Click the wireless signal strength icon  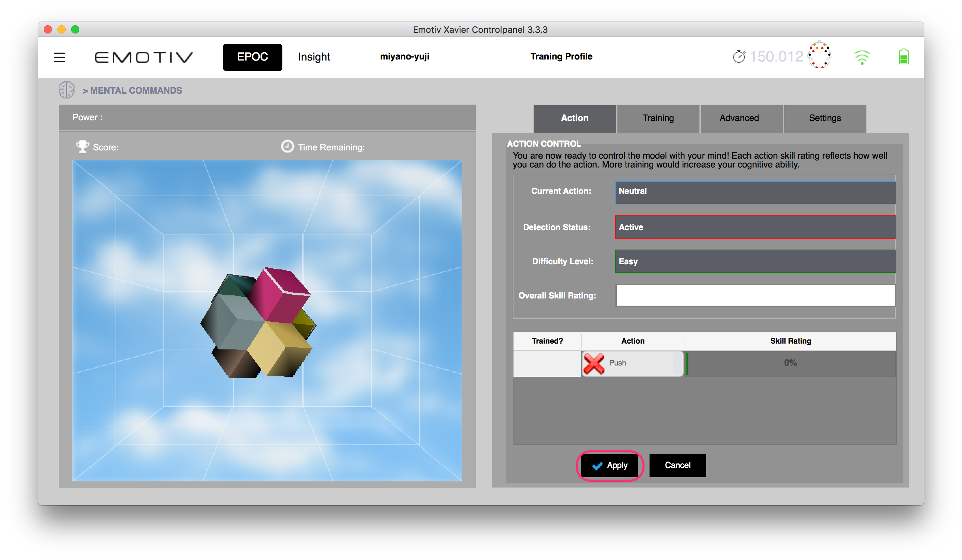click(x=862, y=57)
